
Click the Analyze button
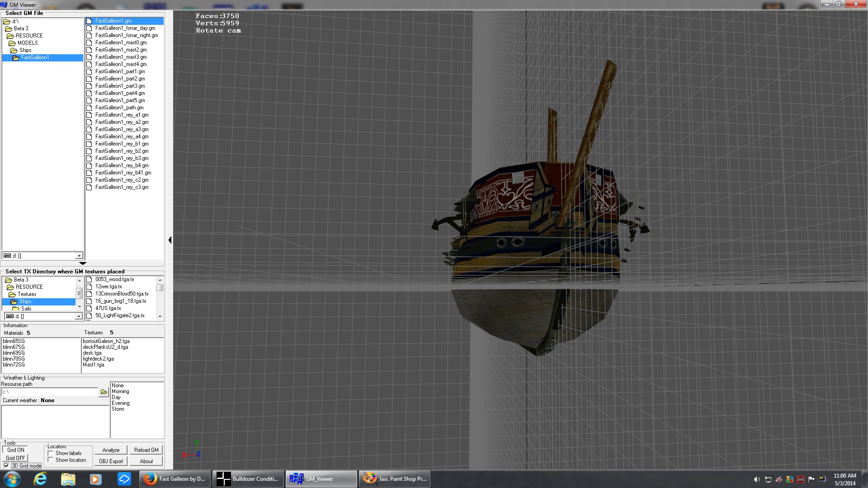coord(111,450)
